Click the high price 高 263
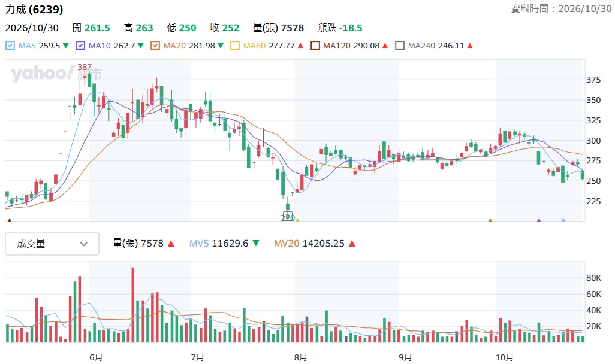This screenshot has height=364, width=615. coord(138,28)
